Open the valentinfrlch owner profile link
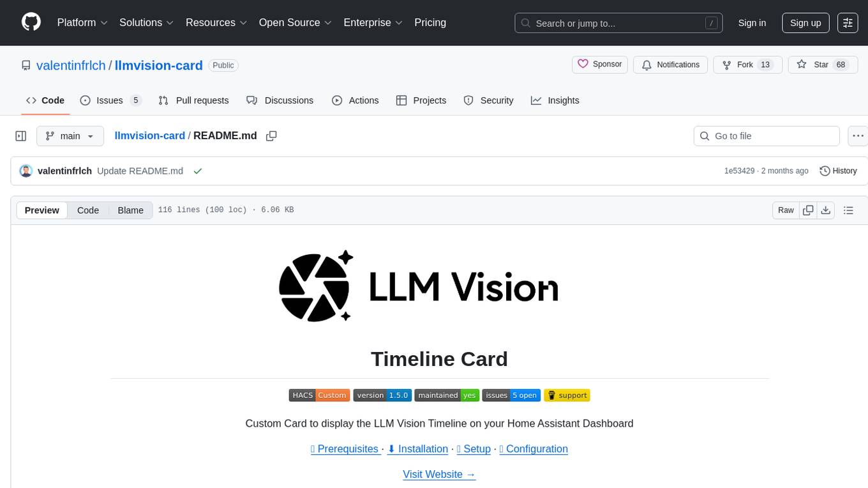 pos(71,65)
